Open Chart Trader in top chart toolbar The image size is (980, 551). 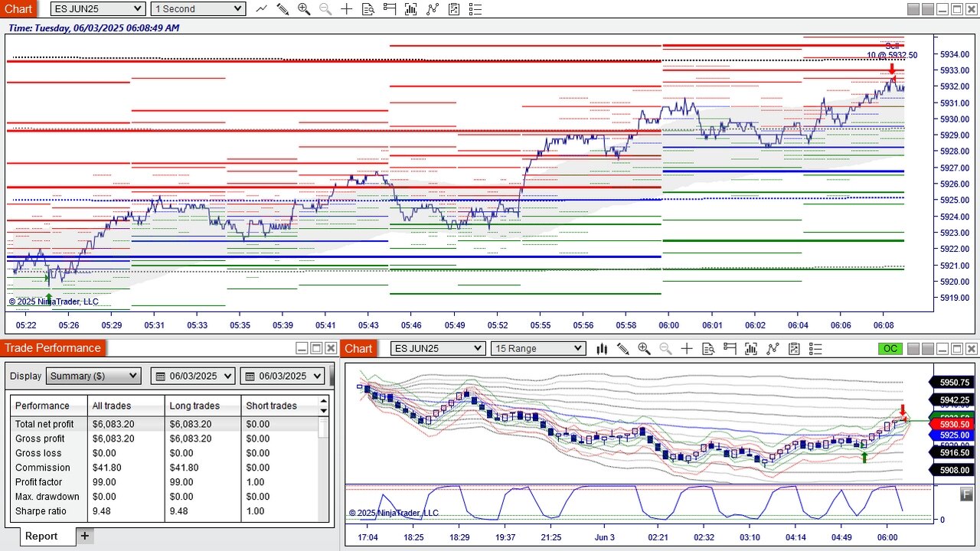click(x=390, y=9)
